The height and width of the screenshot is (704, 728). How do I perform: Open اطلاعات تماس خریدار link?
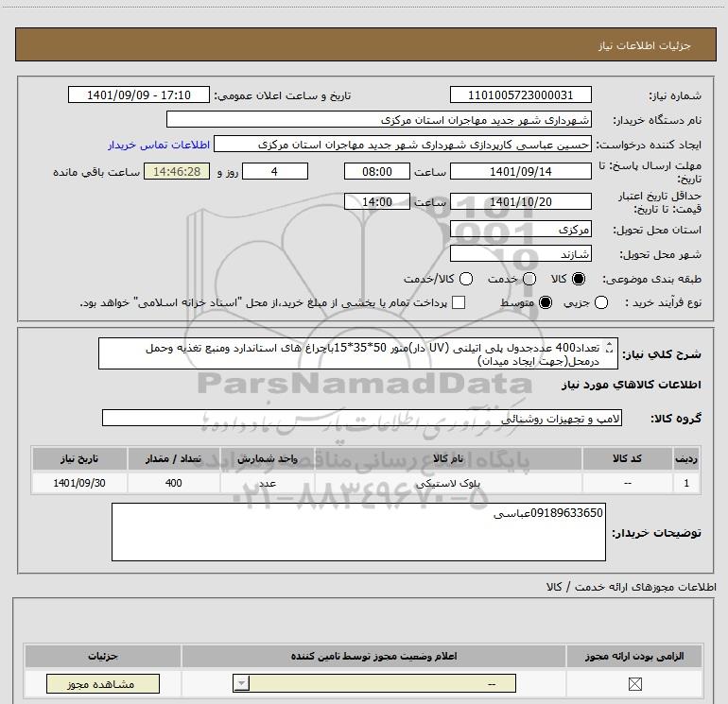tap(159, 145)
